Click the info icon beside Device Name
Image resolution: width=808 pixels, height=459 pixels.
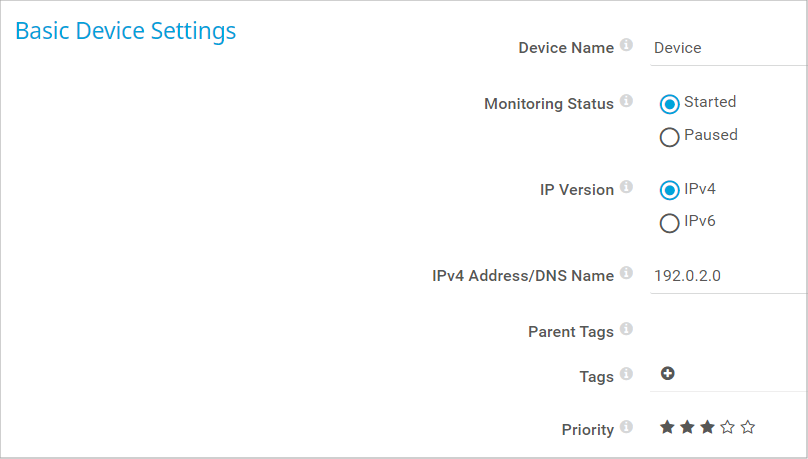click(x=626, y=45)
